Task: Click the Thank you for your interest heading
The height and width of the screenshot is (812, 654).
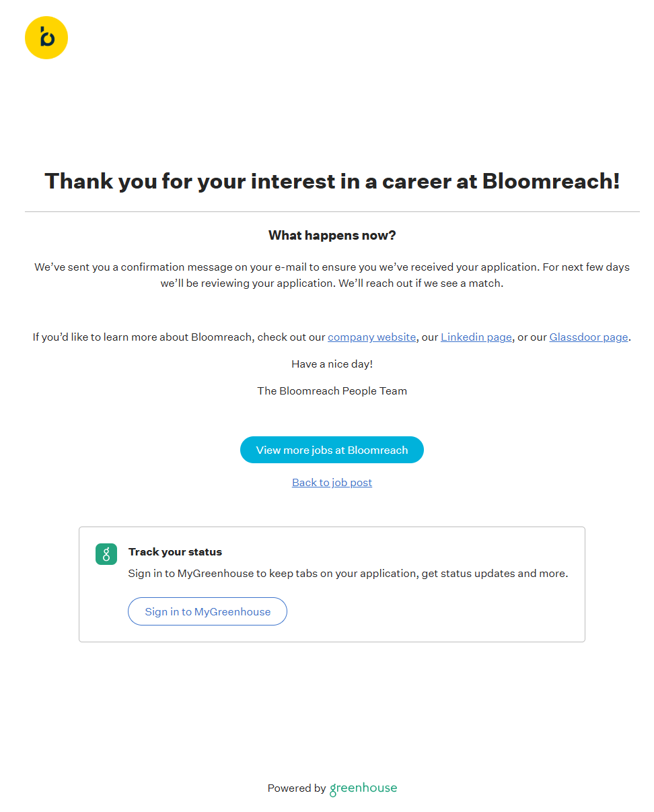Action: [x=332, y=181]
